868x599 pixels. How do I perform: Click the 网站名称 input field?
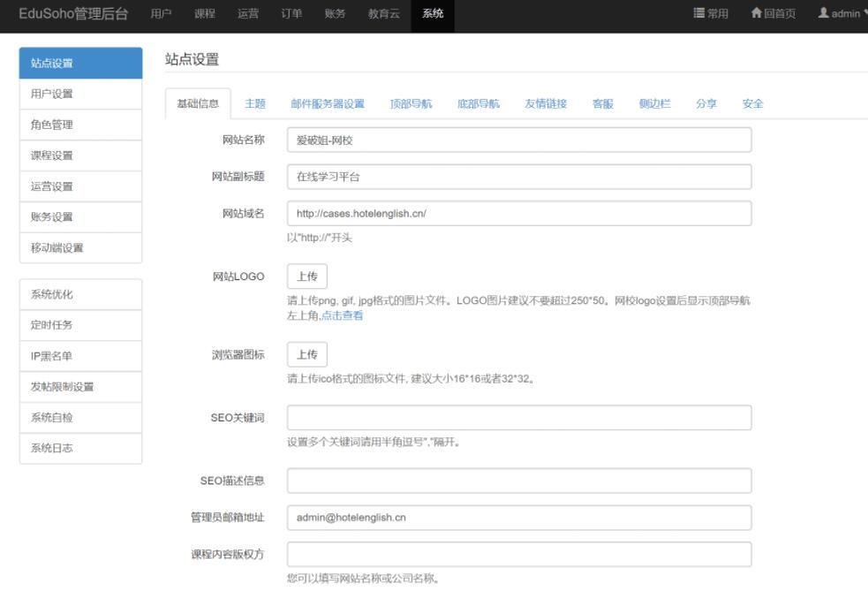click(519, 140)
